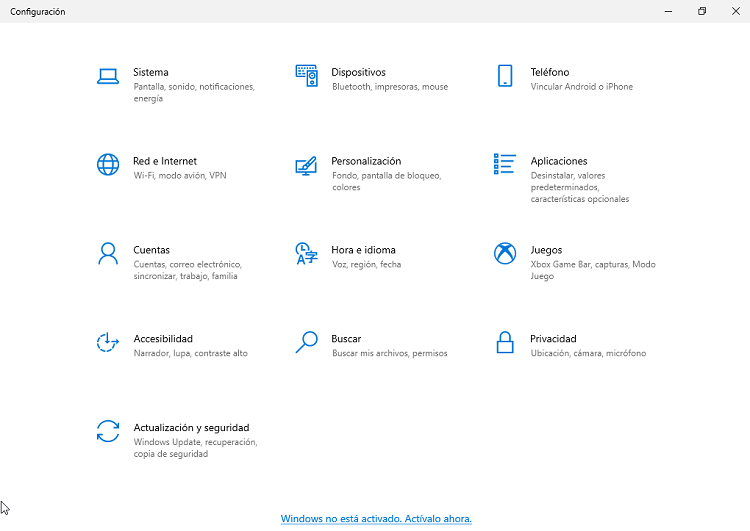The width and height of the screenshot is (750, 531).
Task: Restore down the Configuración window
Action: click(702, 11)
